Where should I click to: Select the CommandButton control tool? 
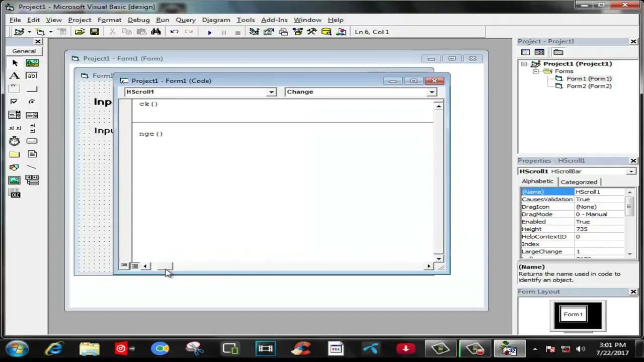[x=32, y=89]
